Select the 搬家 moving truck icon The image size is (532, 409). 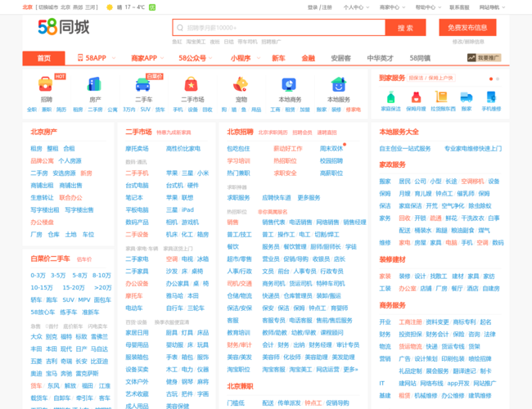[467, 97]
